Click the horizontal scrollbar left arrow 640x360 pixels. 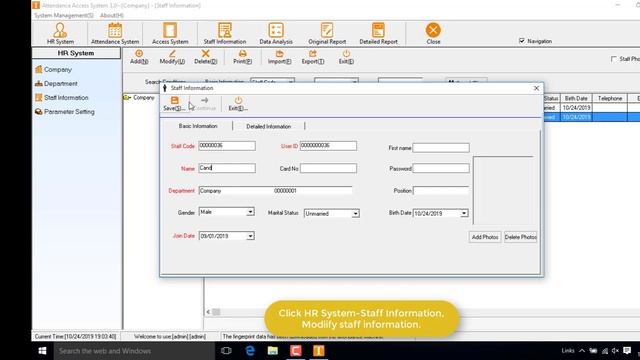click(x=208, y=312)
